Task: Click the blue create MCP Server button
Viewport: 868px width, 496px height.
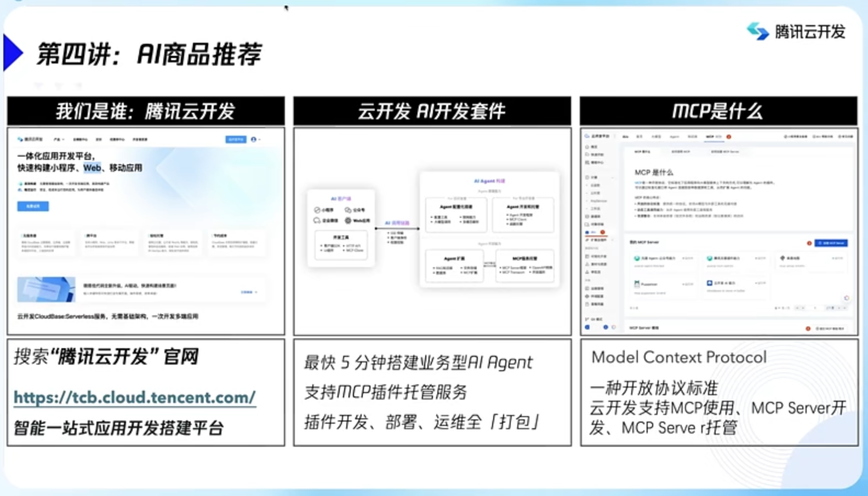Action: click(x=831, y=243)
